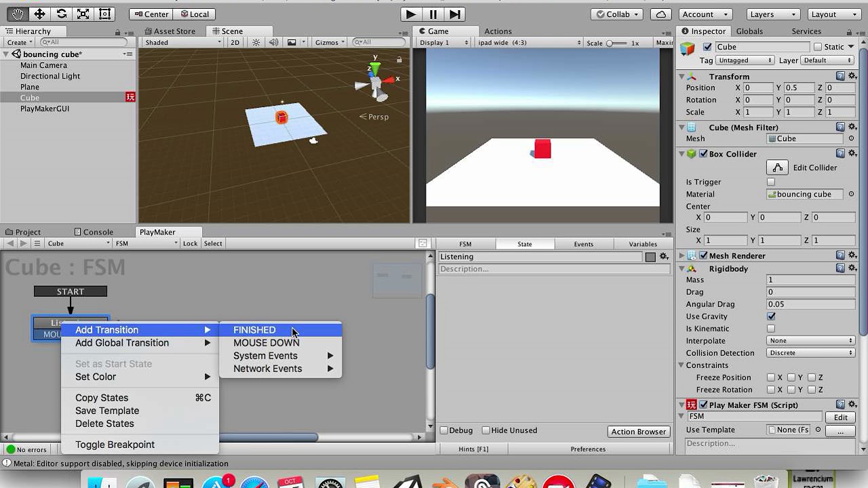Select the Move tool

(x=39, y=14)
